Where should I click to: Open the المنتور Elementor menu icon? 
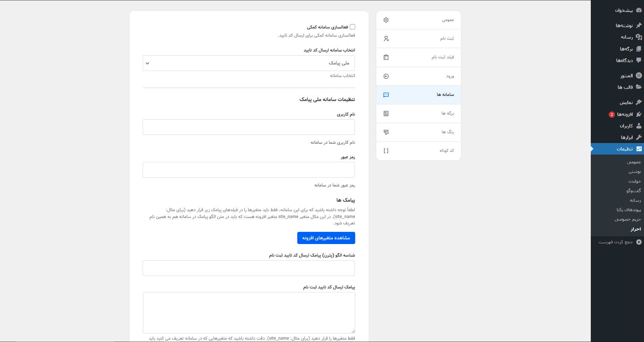coord(639,75)
